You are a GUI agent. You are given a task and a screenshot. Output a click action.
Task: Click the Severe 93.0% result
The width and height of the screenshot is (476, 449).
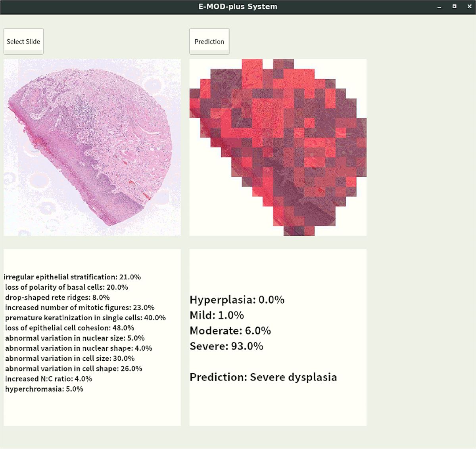(x=226, y=346)
